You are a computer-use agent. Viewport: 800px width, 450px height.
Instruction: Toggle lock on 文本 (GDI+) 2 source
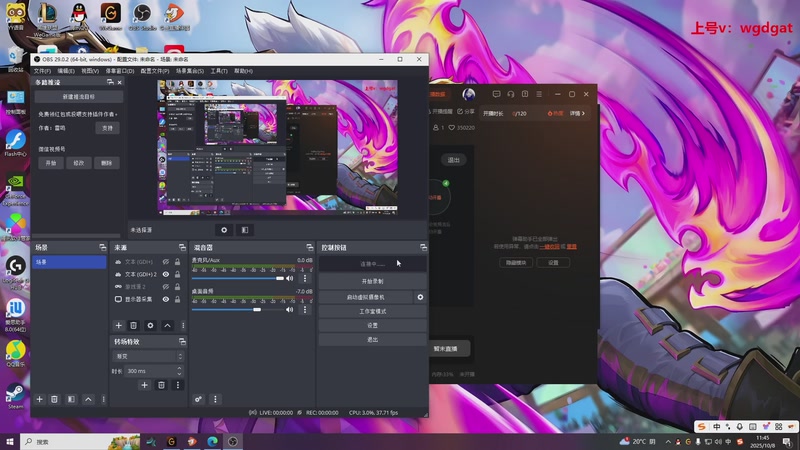178,274
